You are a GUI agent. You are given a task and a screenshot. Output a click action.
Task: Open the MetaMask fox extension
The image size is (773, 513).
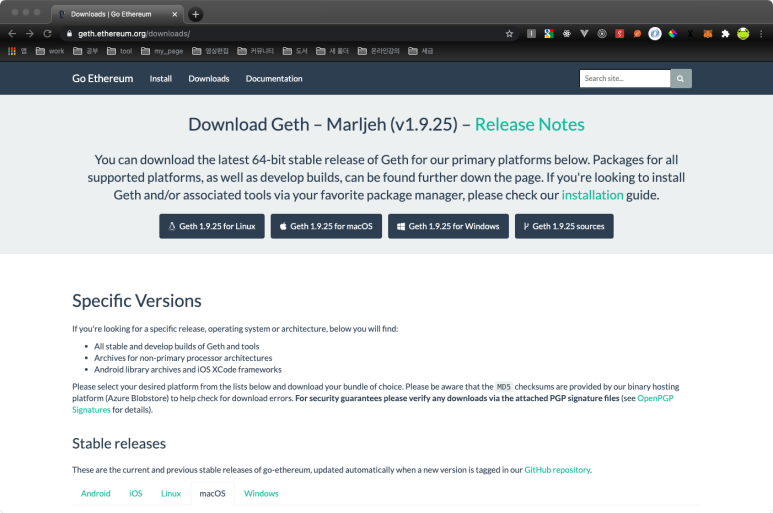coord(707,34)
